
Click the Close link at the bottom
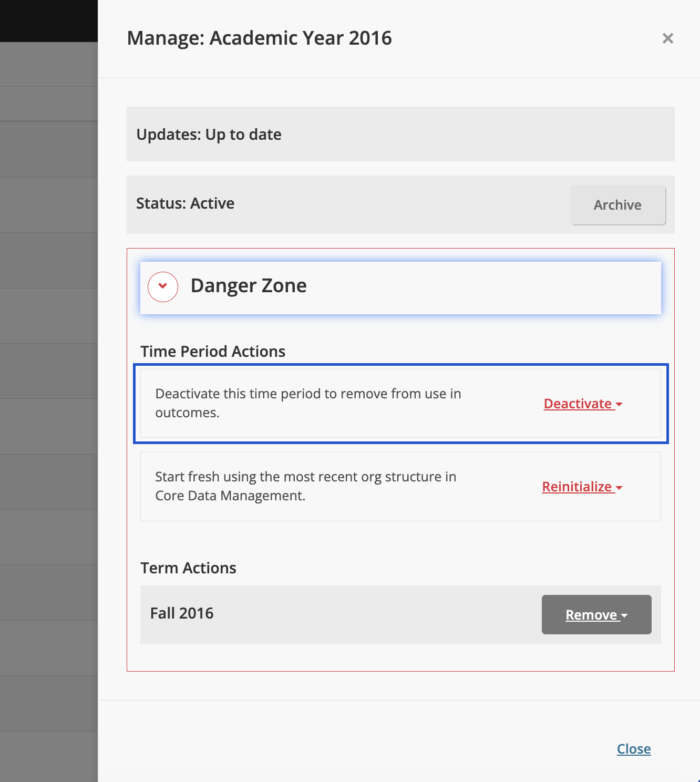(x=633, y=748)
